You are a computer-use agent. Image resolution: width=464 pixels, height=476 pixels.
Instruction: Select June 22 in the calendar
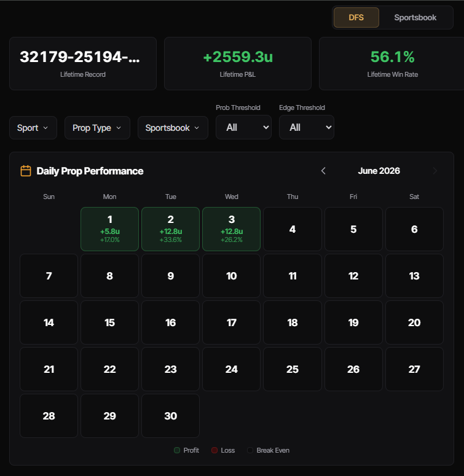click(109, 369)
